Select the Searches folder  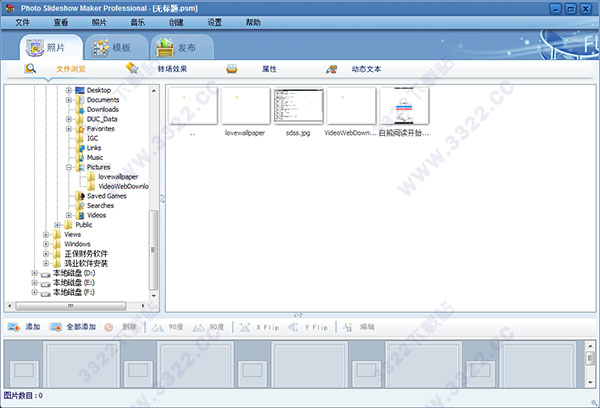click(x=100, y=206)
